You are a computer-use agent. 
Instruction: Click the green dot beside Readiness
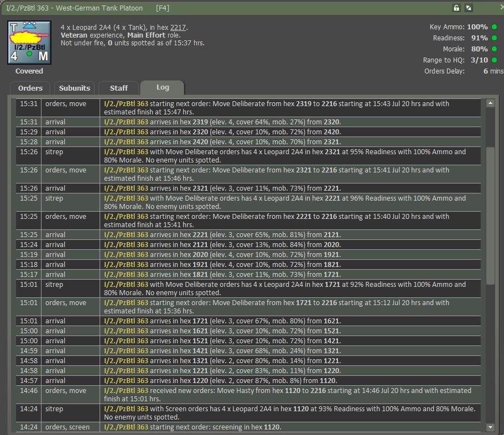coord(495,38)
